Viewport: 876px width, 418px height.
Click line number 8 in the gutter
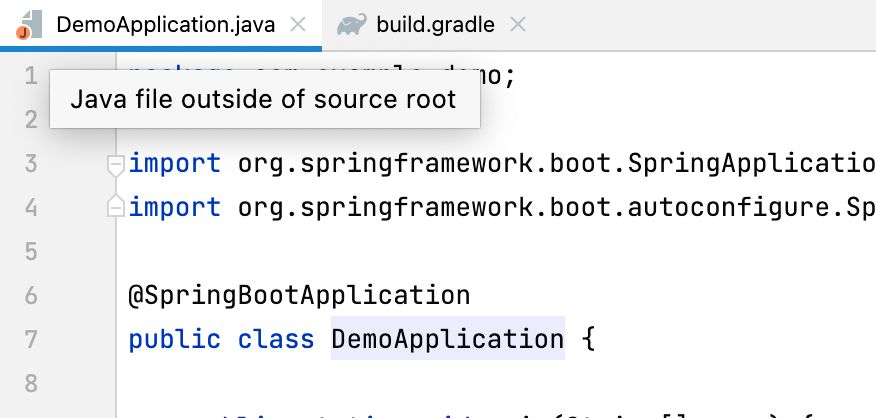tap(31, 383)
